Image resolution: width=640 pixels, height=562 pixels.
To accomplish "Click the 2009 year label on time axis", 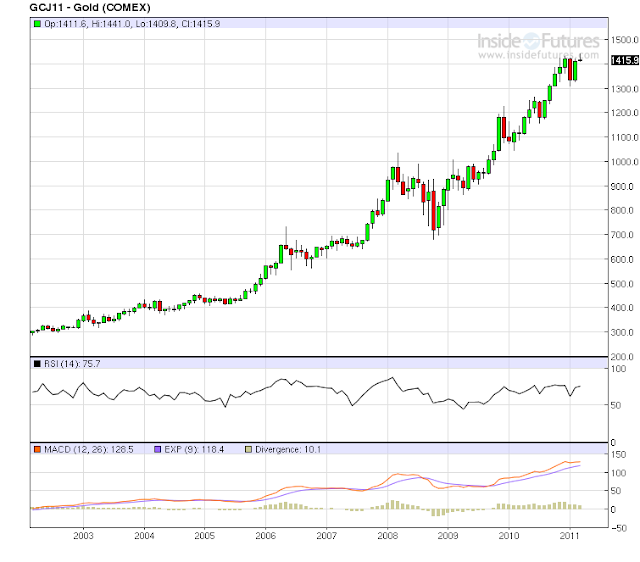I will 448,536.
